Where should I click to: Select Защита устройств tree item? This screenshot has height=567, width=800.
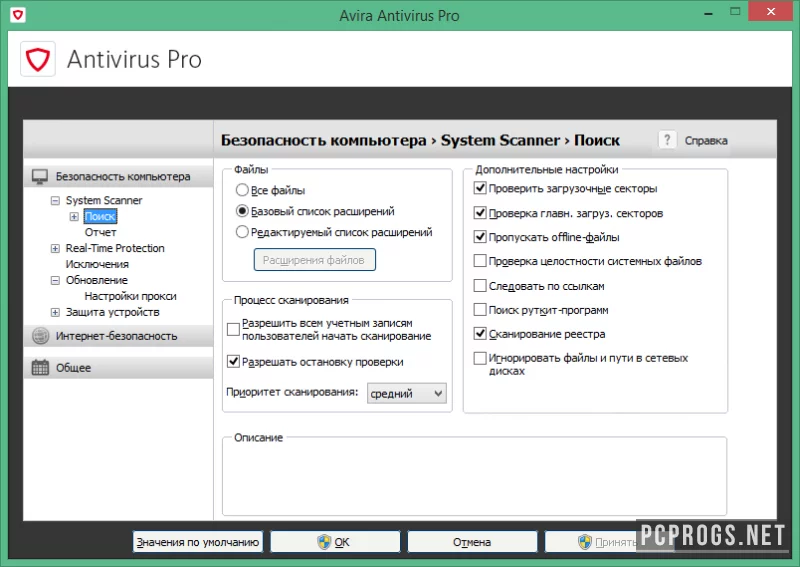tap(113, 312)
